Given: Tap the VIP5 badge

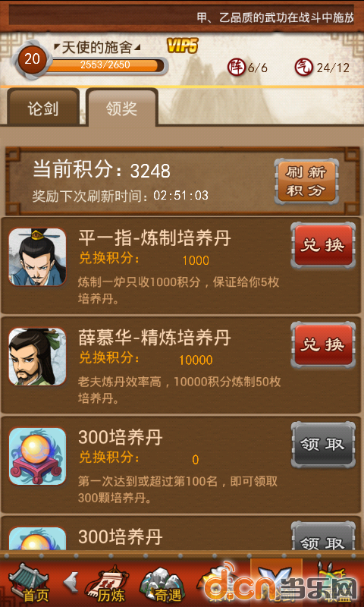Looking at the screenshot, I should [x=182, y=46].
